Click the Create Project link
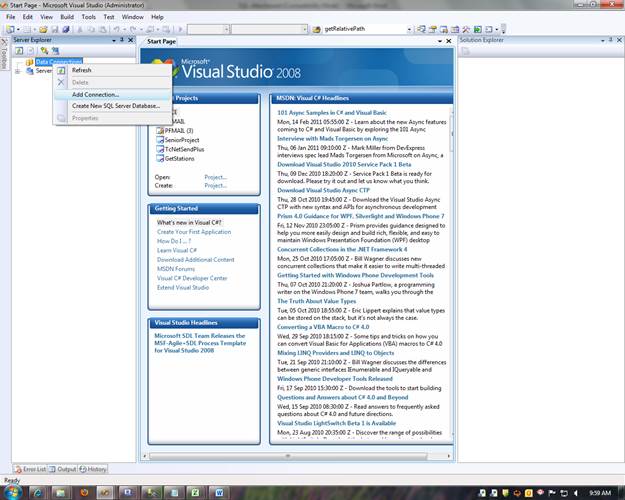This screenshot has height=500, width=625. click(x=216, y=185)
